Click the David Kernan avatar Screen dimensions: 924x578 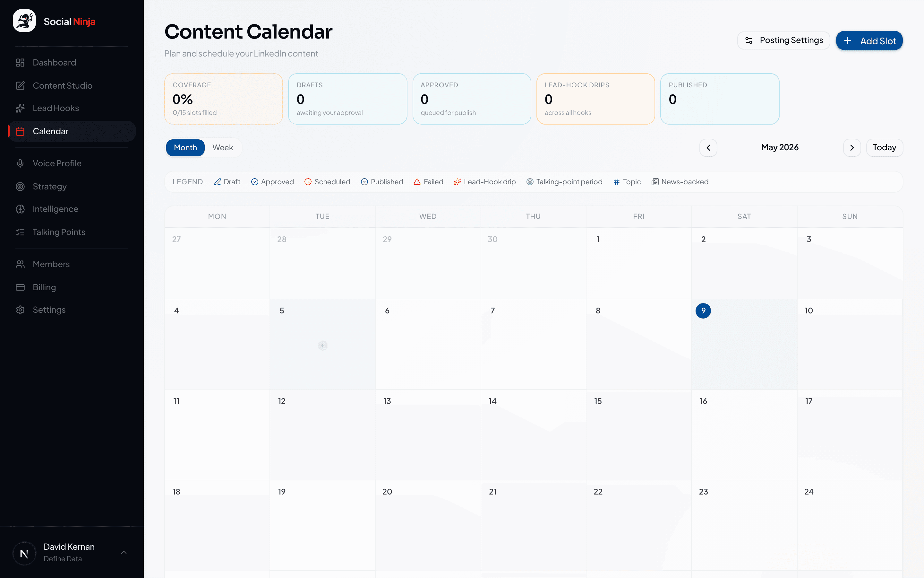(24, 553)
